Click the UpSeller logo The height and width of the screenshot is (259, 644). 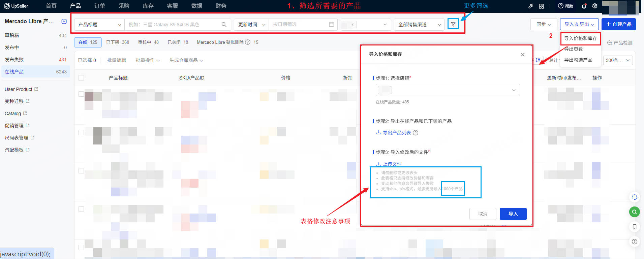pos(16,6)
